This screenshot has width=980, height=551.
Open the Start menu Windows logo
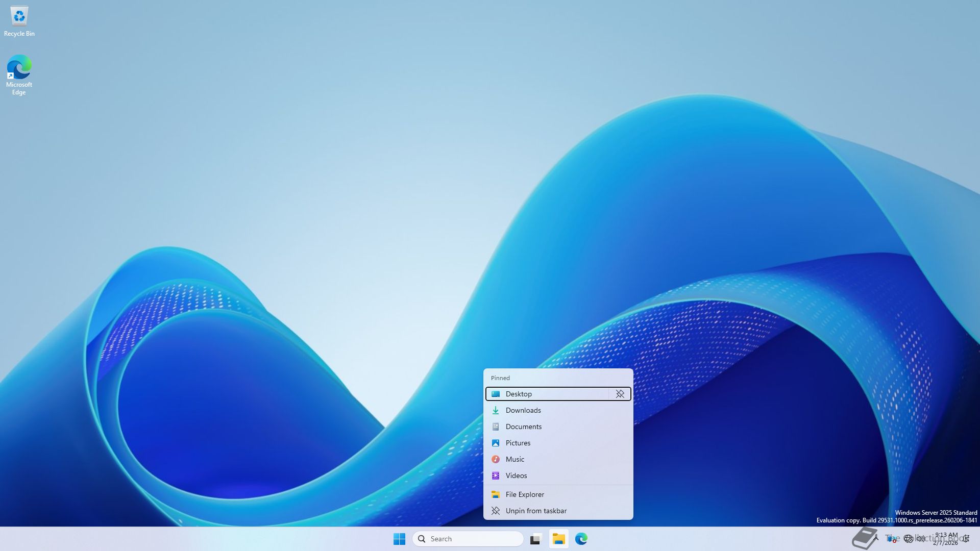pyautogui.click(x=399, y=539)
